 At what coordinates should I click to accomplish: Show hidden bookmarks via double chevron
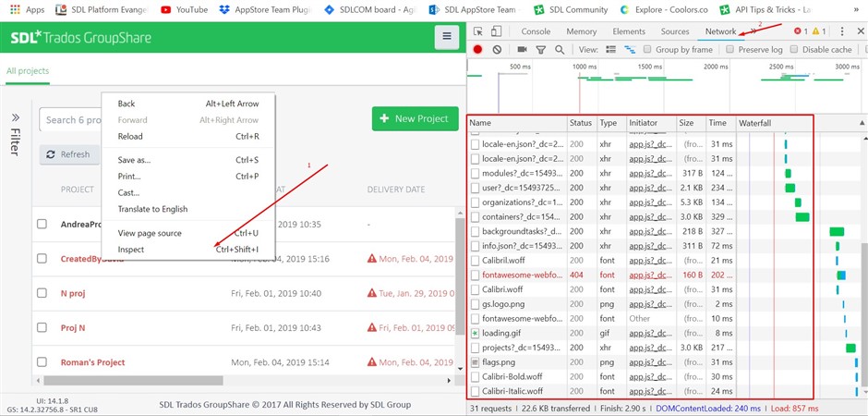tap(858, 9)
